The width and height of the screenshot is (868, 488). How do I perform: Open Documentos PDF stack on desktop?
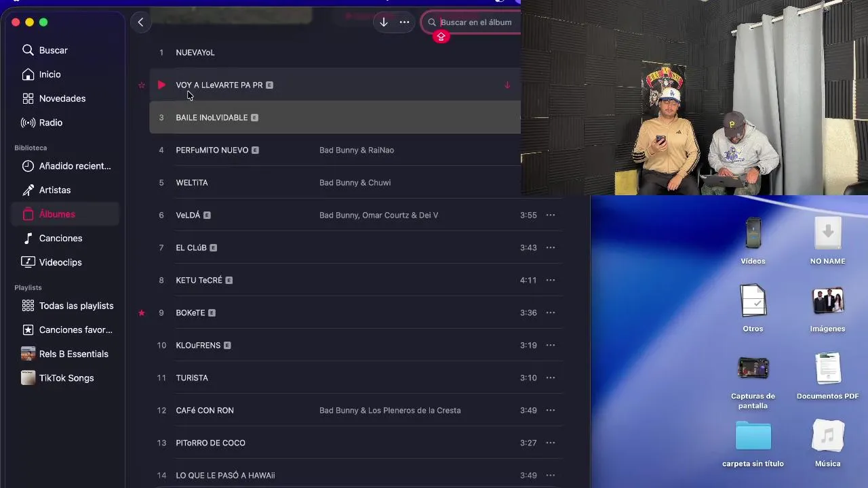point(827,376)
